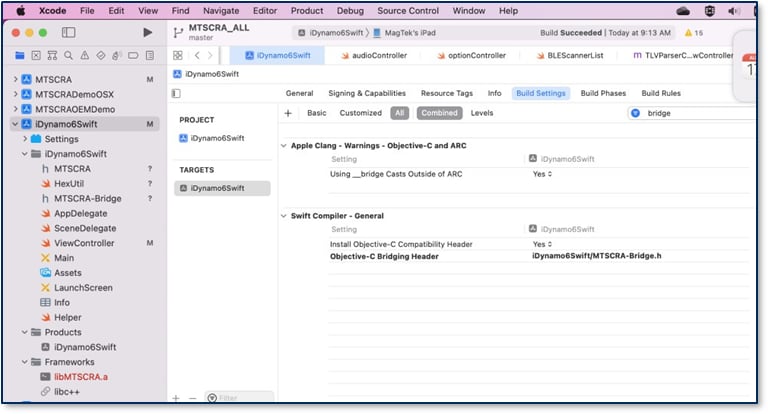
Task: Collapse the Products group
Action: click(24, 332)
